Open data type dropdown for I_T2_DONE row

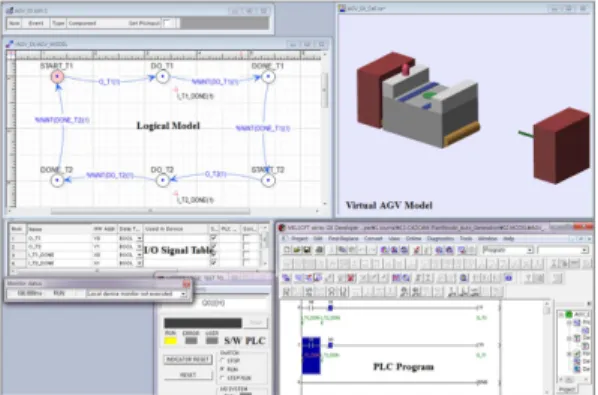pos(139,263)
